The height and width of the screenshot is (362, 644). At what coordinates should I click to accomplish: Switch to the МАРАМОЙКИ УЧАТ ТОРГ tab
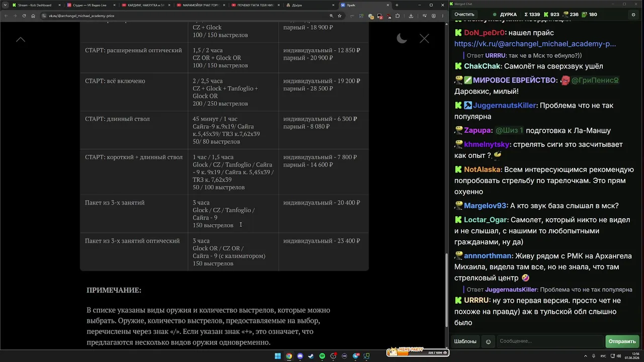(x=200, y=5)
